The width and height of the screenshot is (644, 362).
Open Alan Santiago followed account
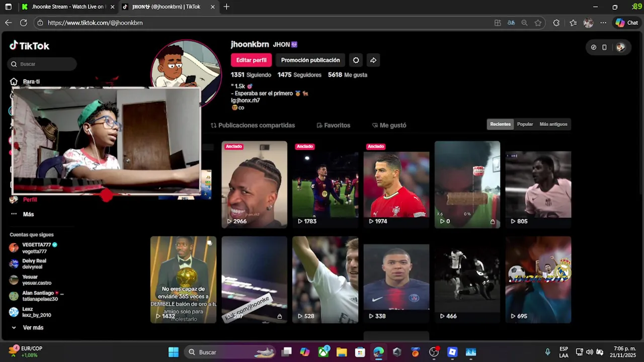(x=36, y=296)
